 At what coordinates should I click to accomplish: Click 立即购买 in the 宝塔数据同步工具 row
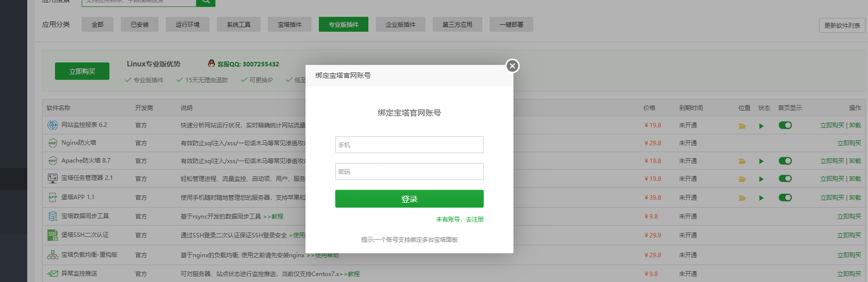(849, 216)
